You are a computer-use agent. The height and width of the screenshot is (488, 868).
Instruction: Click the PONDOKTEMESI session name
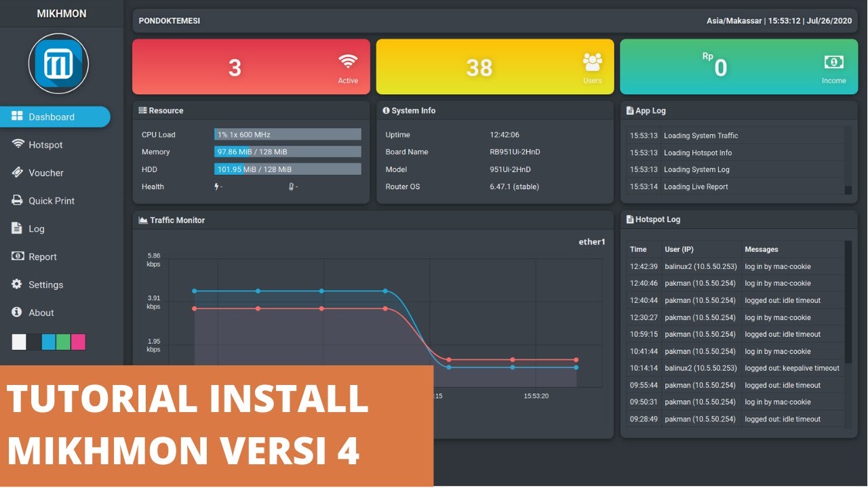coord(170,21)
